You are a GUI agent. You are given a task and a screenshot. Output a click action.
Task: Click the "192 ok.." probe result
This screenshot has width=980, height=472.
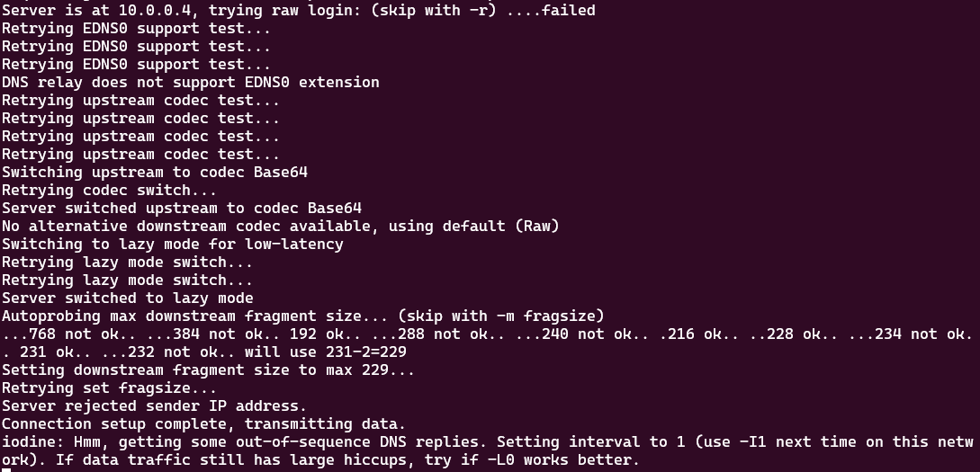[335, 334]
